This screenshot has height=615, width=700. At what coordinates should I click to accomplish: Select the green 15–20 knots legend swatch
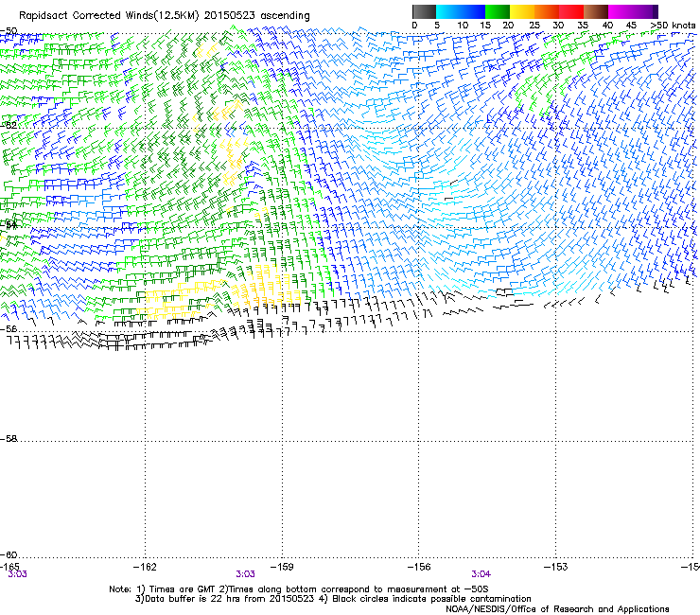[498, 11]
